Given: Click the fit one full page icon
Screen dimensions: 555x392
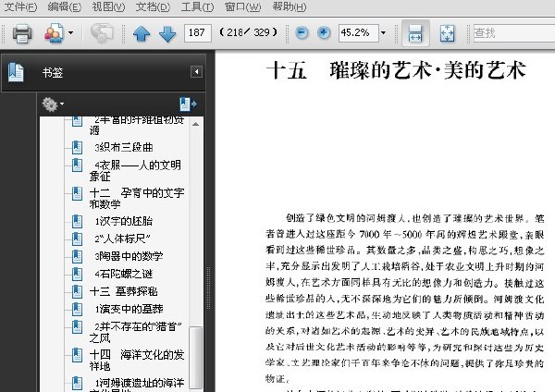Looking at the screenshot, I should point(447,33).
